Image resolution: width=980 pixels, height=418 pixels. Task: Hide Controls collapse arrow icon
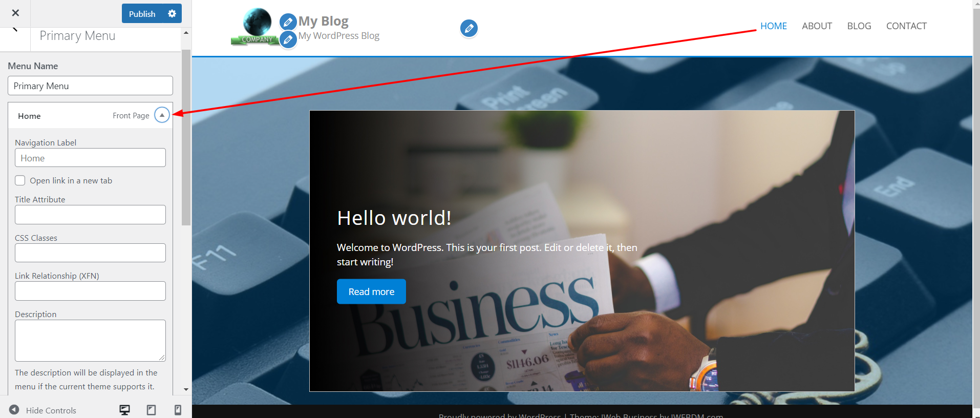(x=14, y=410)
